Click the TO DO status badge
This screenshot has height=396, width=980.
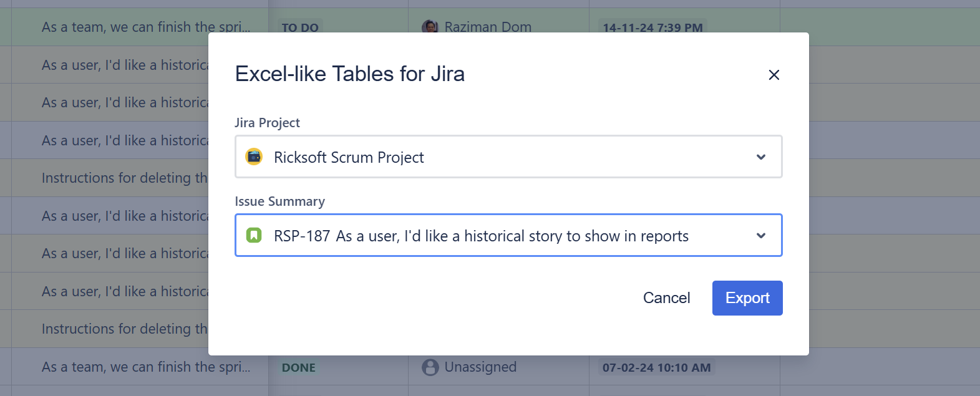coord(300,28)
